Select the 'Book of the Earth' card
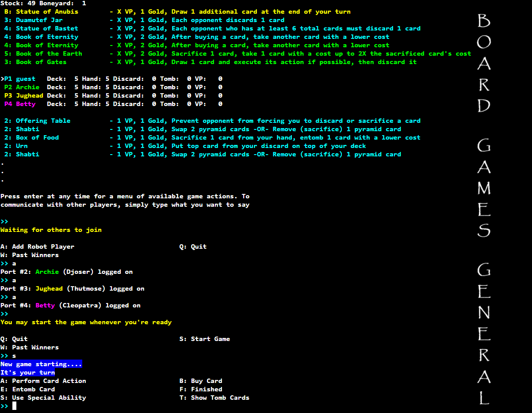This screenshot has height=413, width=532. 49,53
